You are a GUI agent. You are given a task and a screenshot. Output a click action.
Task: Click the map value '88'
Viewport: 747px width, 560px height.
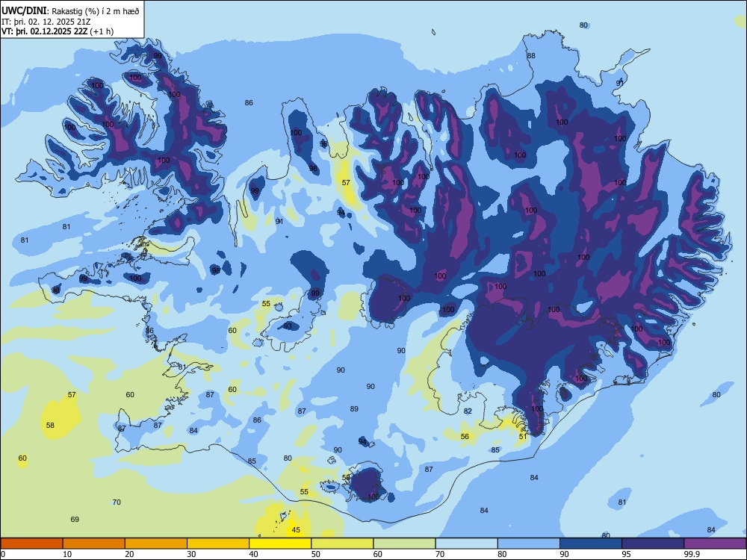click(x=531, y=55)
